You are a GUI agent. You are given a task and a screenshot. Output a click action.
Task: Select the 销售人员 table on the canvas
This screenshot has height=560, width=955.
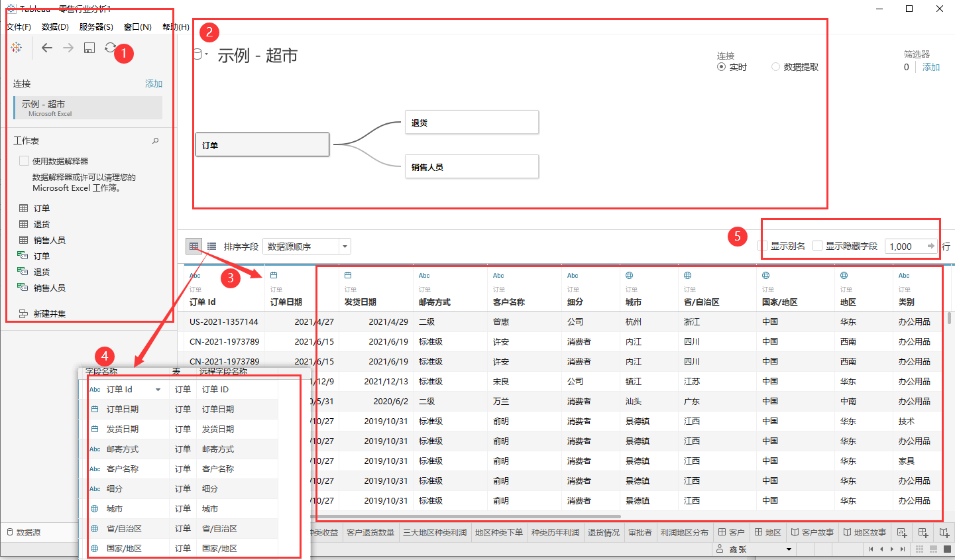click(472, 167)
